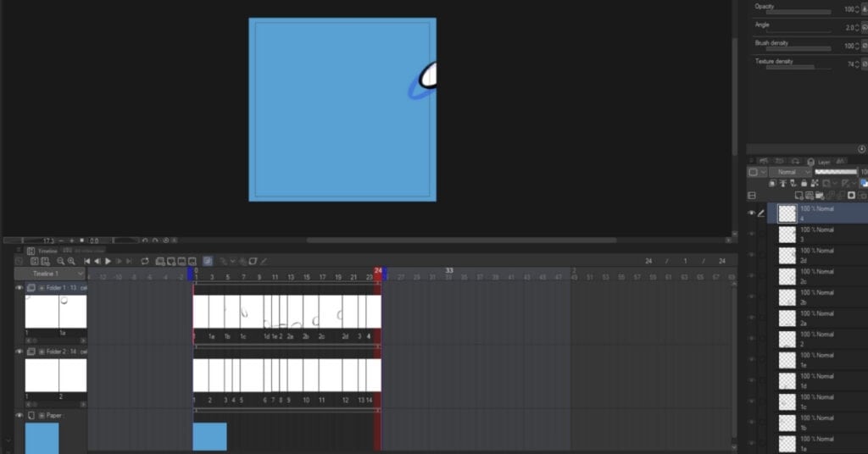Viewport: 868px width, 454px height.
Task: Hide the Folder 2 timeline track
Action: coord(19,352)
